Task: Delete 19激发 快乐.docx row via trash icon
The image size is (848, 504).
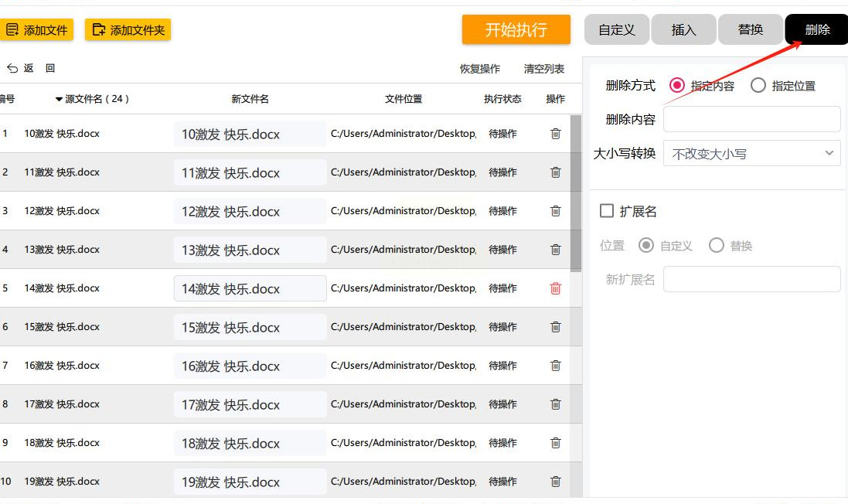Action: pyautogui.click(x=556, y=482)
